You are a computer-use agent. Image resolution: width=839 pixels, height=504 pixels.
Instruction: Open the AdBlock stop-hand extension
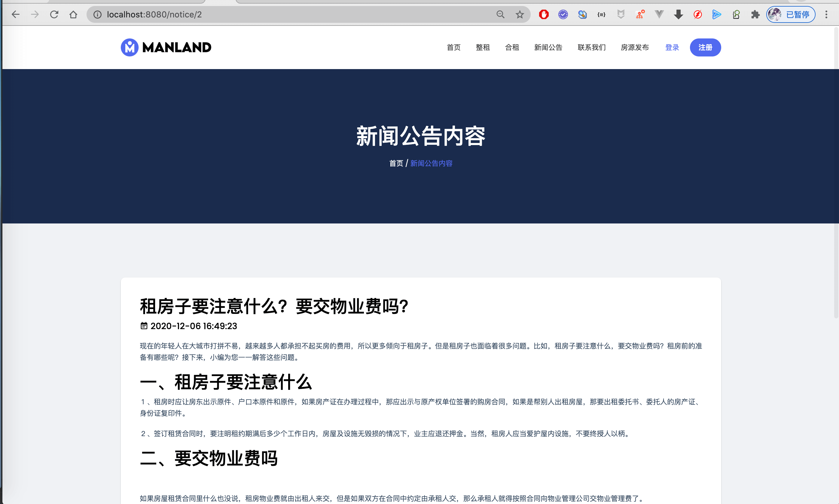point(544,15)
